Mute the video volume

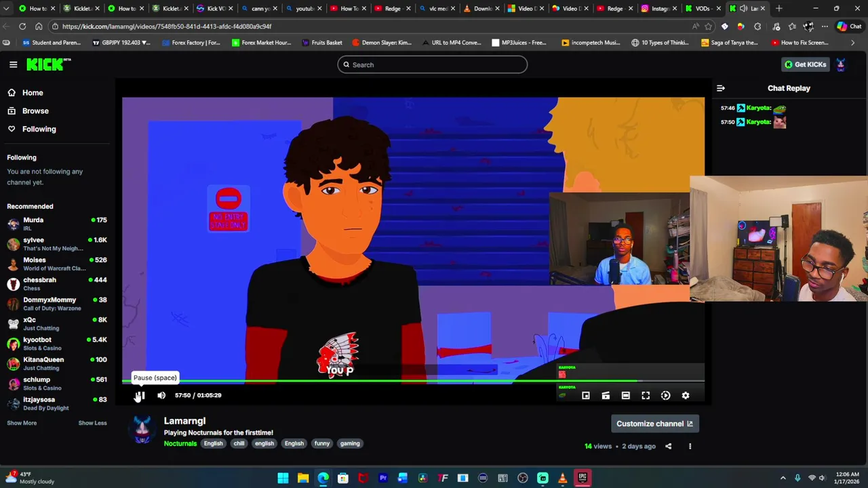coord(161,395)
